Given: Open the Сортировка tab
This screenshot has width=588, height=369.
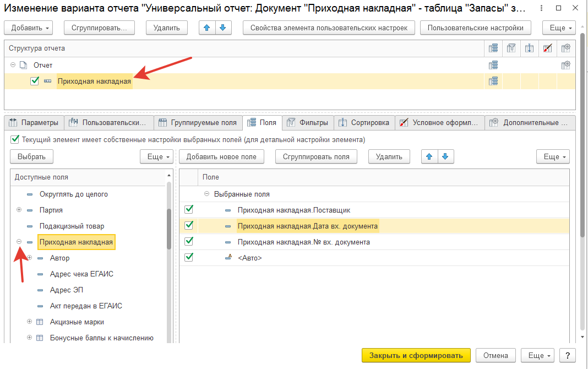Looking at the screenshot, I should point(365,123).
